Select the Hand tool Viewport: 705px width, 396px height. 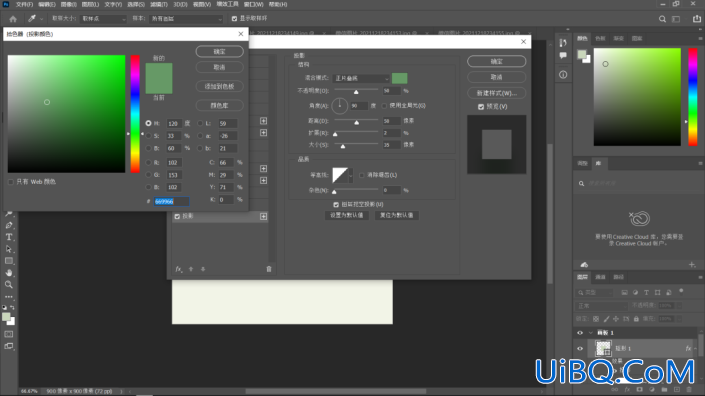pyautogui.click(x=9, y=272)
